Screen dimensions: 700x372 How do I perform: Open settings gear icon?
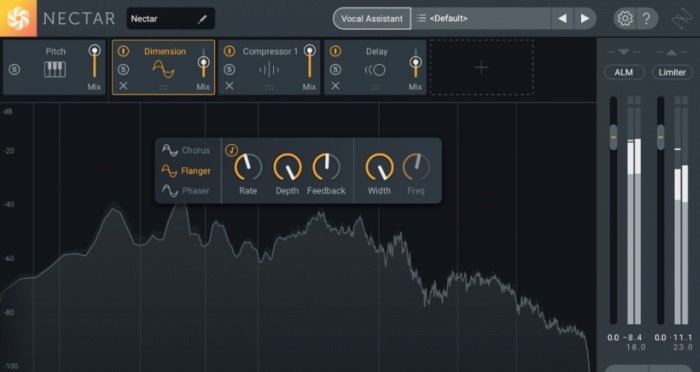click(x=625, y=19)
